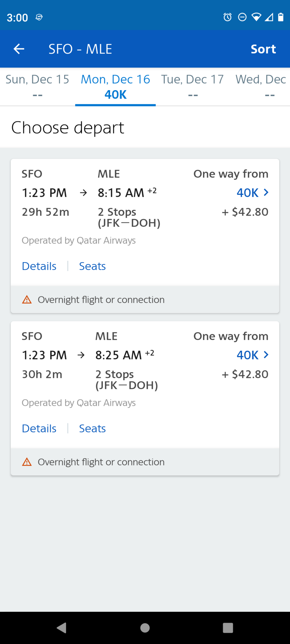Open Details for the 29h 52m flight
The image size is (290, 644).
tap(39, 266)
